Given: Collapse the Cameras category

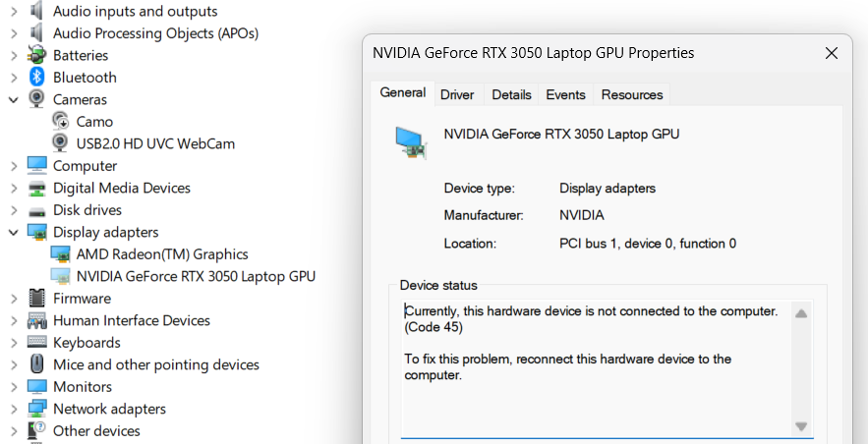Looking at the screenshot, I should tap(13, 99).
